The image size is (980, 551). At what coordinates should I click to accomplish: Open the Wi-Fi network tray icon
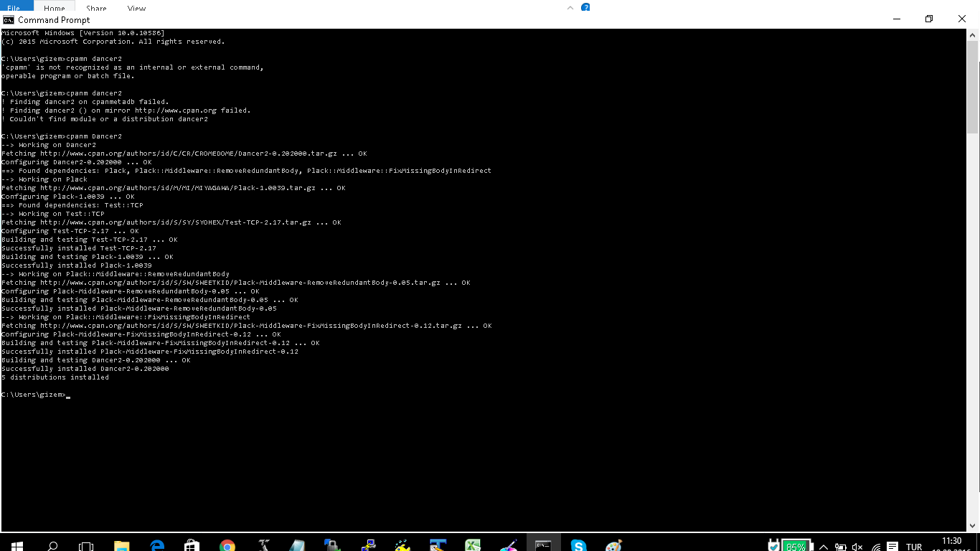[x=875, y=547]
